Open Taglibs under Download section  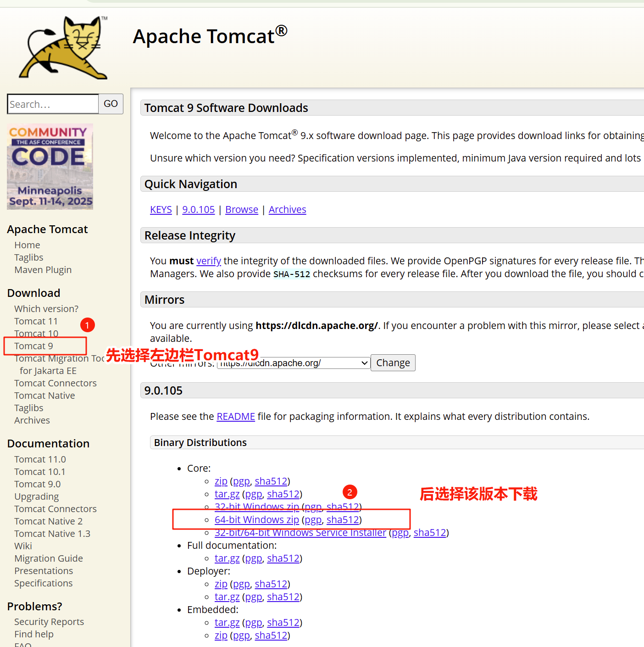(29, 408)
